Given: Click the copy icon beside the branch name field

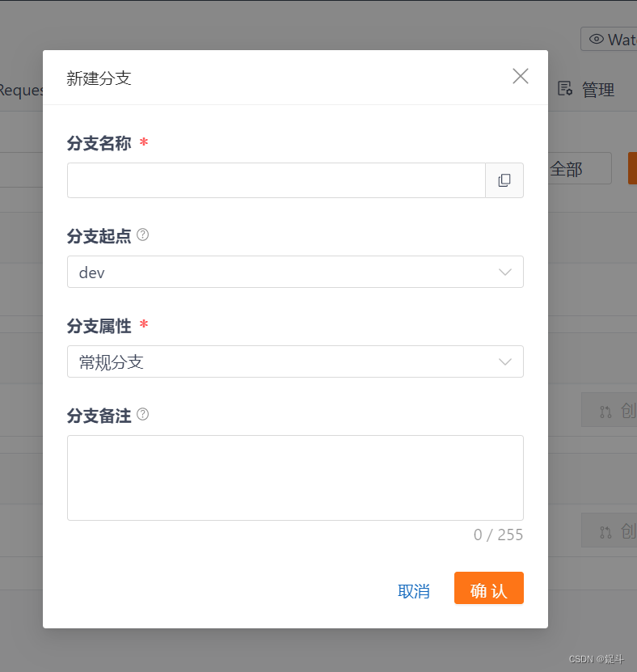Looking at the screenshot, I should pyautogui.click(x=504, y=180).
